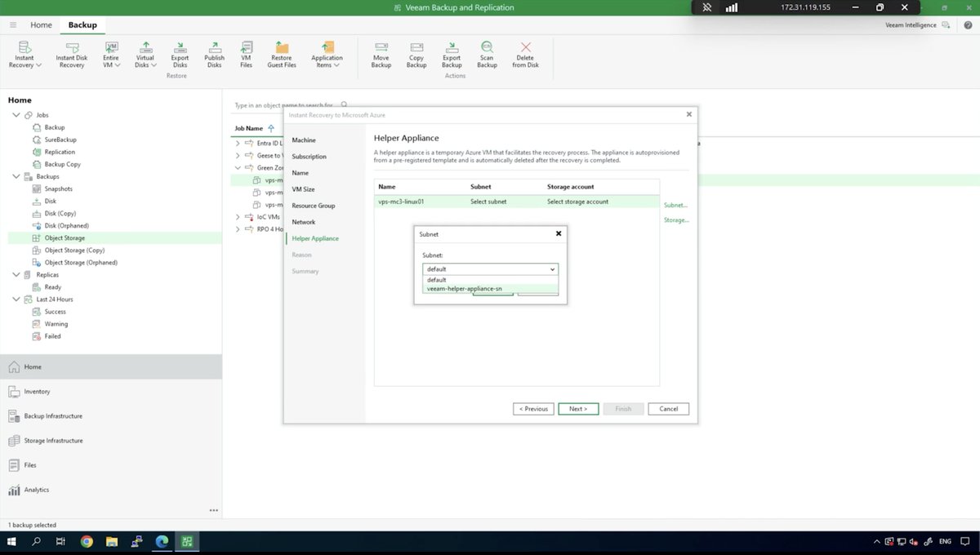Viewport: 980px width, 555px height.
Task: Click the Subnet... link in the wizard
Action: [x=675, y=205]
